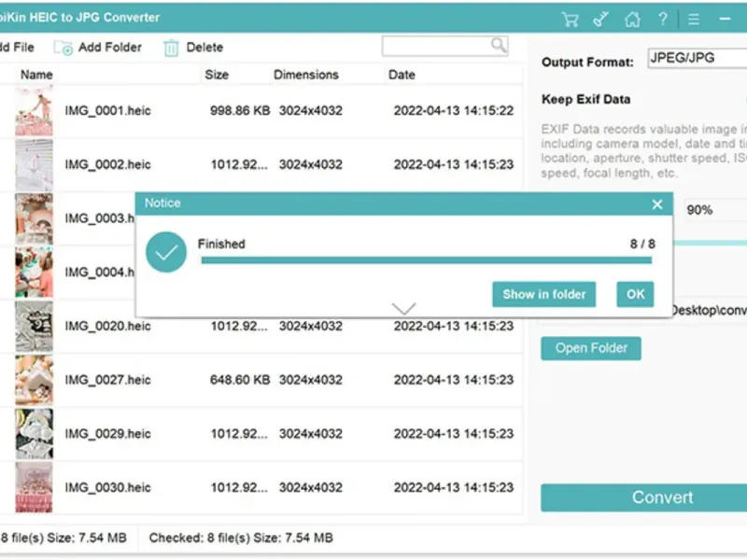Image resolution: width=747 pixels, height=560 pixels.
Task: Sort the list by Size column
Action: pyautogui.click(x=217, y=75)
